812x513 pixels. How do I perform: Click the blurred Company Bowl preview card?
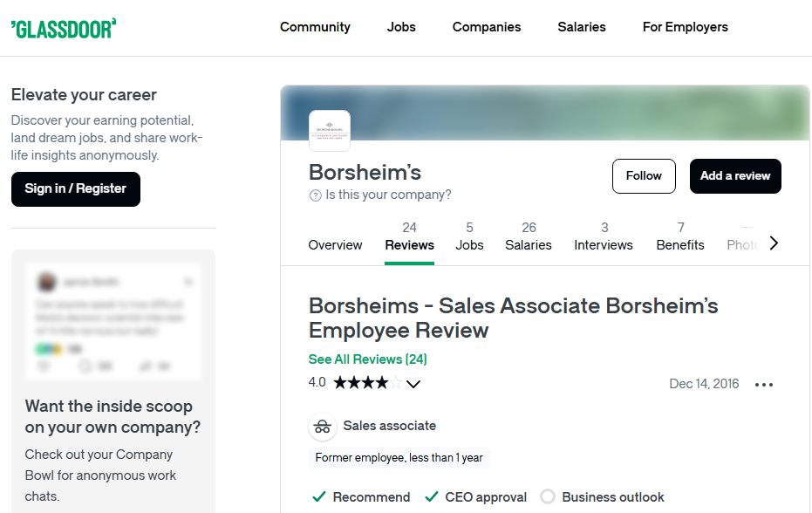(x=113, y=323)
